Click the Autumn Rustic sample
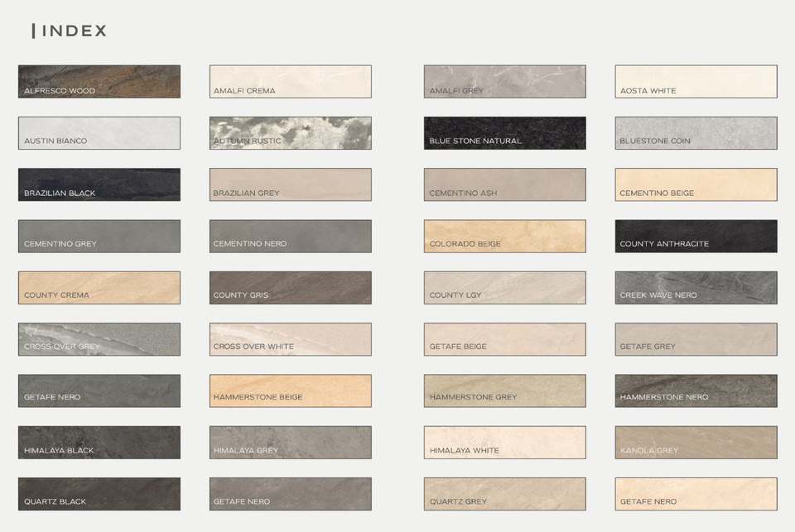Image resolution: width=795 pixels, height=532 pixels. (291, 132)
